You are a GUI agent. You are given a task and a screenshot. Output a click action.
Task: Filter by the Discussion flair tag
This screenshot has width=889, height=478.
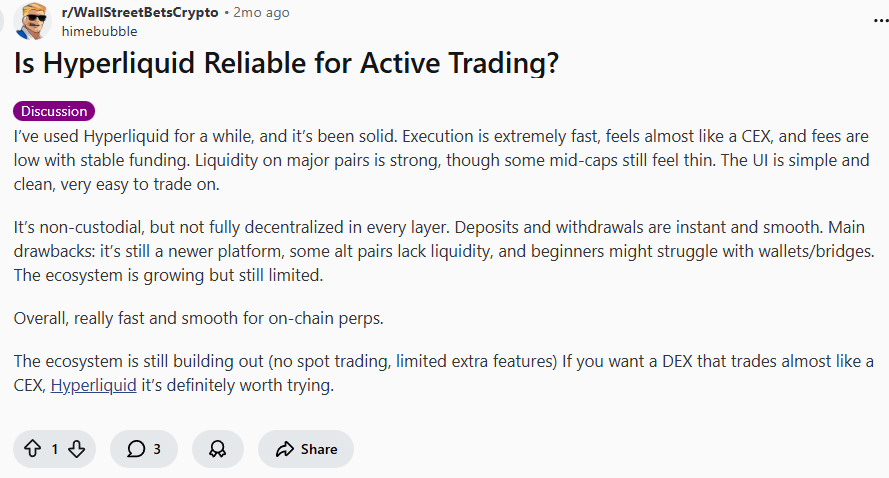(x=54, y=111)
